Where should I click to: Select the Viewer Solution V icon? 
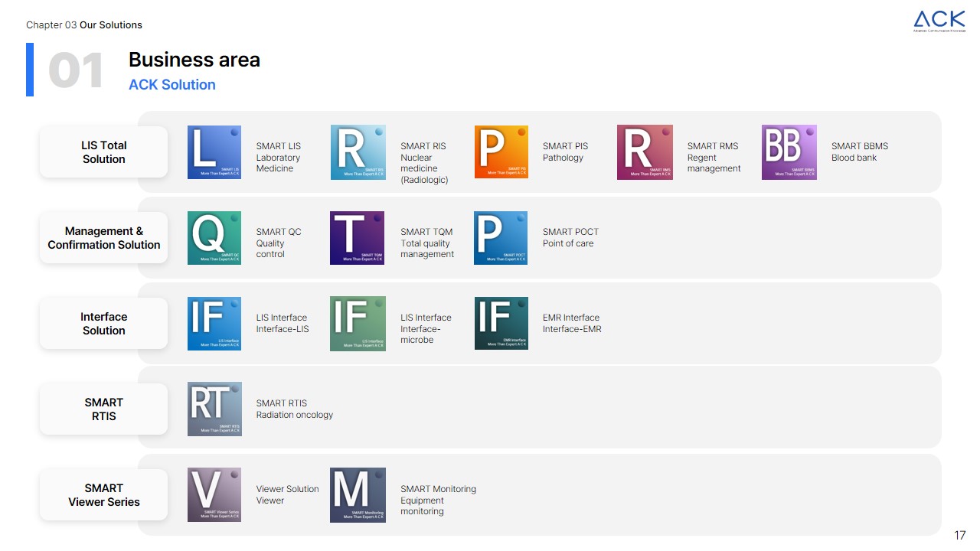point(214,494)
